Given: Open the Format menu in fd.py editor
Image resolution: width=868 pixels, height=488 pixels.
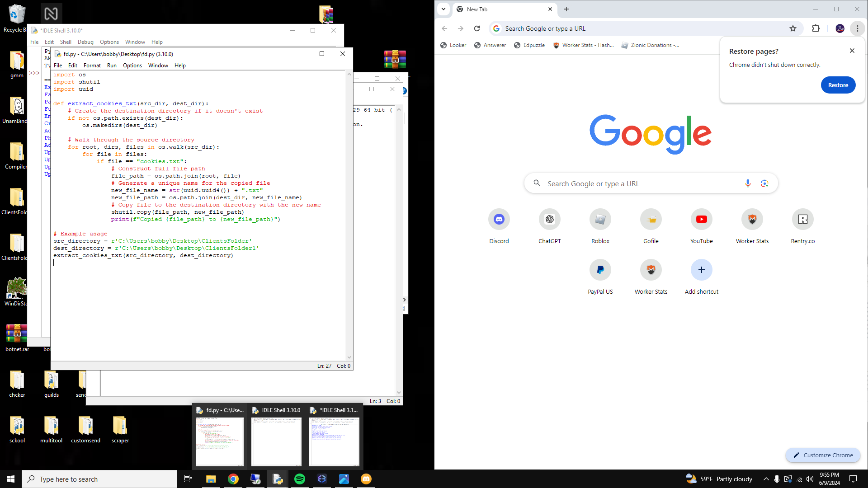Looking at the screenshot, I should click(x=92, y=66).
